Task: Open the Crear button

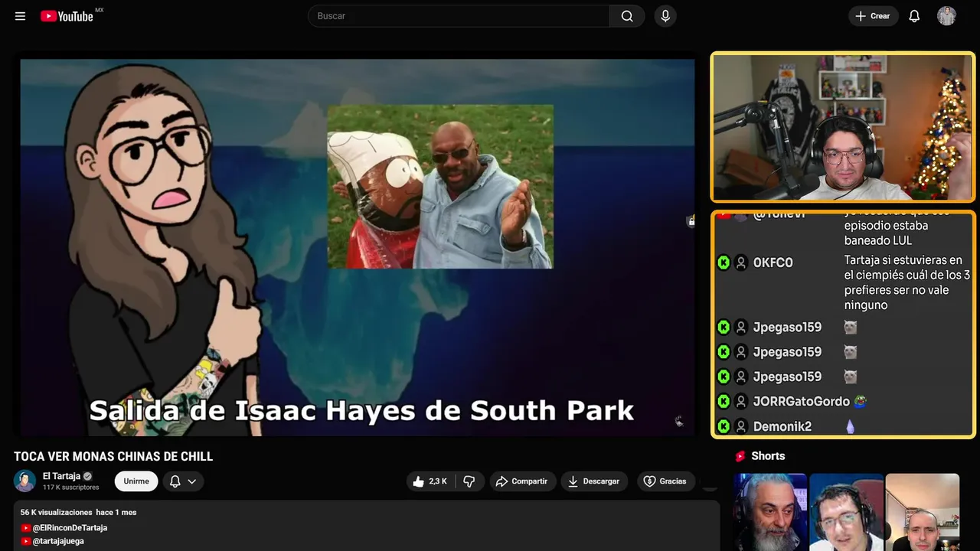Action: (x=873, y=16)
